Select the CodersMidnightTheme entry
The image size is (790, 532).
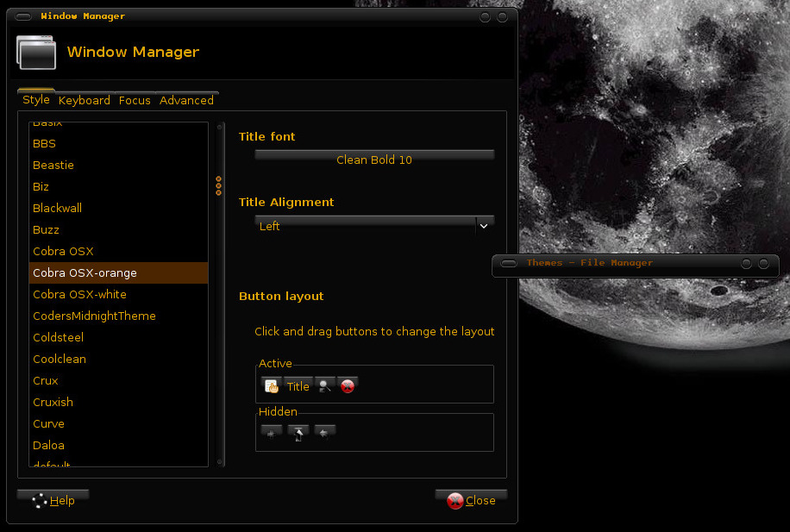pyautogui.click(x=118, y=316)
